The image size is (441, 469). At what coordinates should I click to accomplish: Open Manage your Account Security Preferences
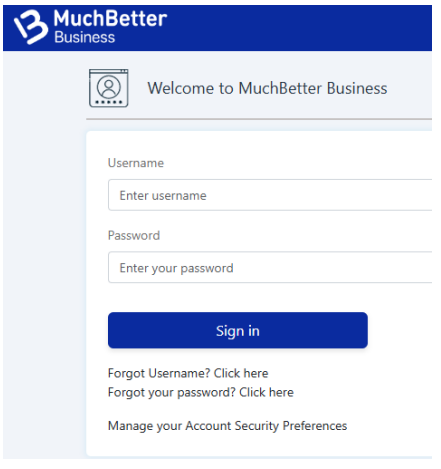point(227,426)
